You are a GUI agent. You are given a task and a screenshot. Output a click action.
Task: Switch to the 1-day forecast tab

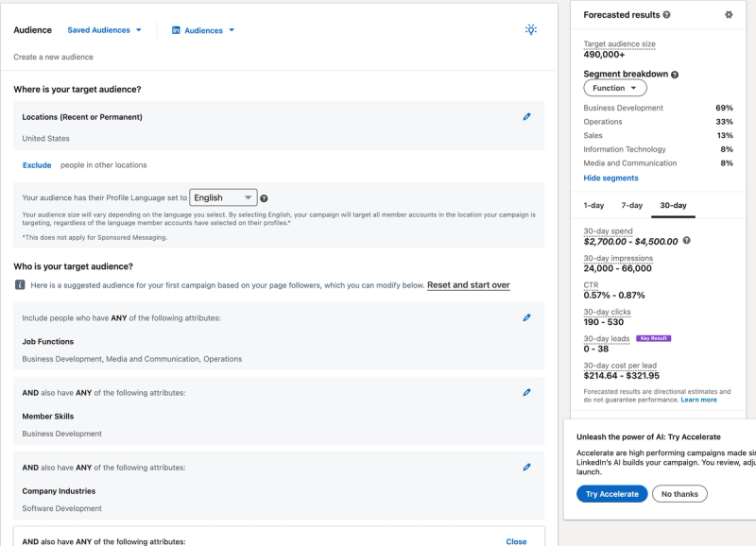pyautogui.click(x=593, y=205)
